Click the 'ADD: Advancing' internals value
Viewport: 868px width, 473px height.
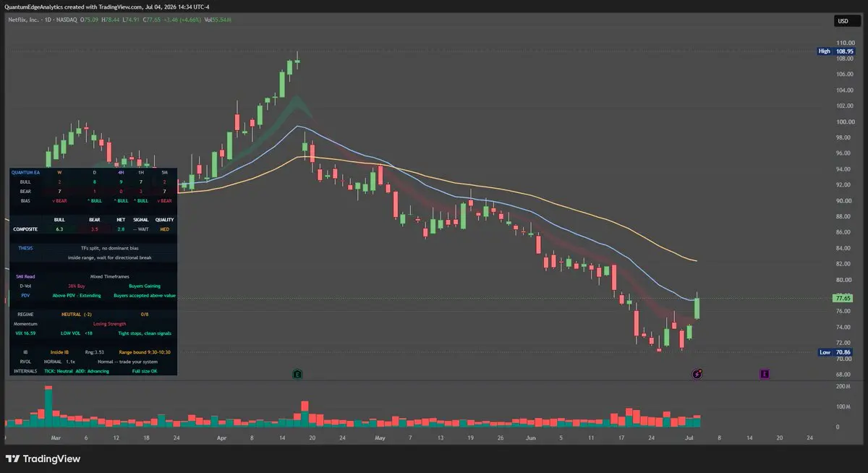tap(93, 370)
